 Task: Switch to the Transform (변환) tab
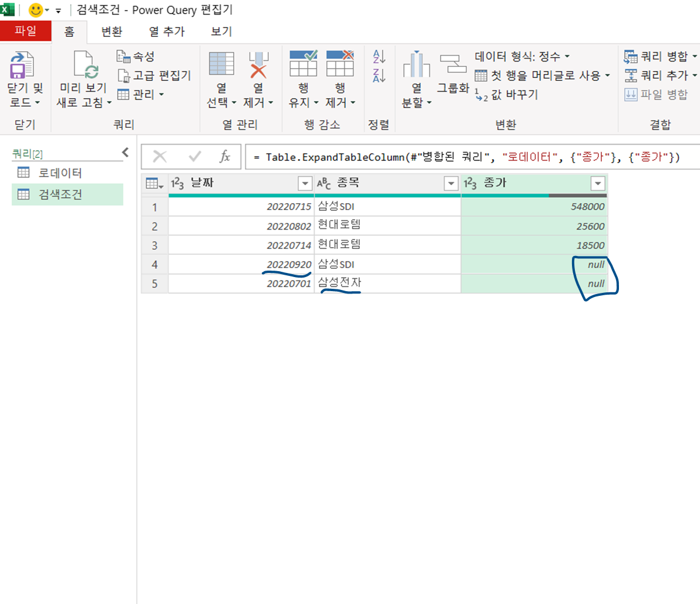pyautogui.click(x=112, y=31)
